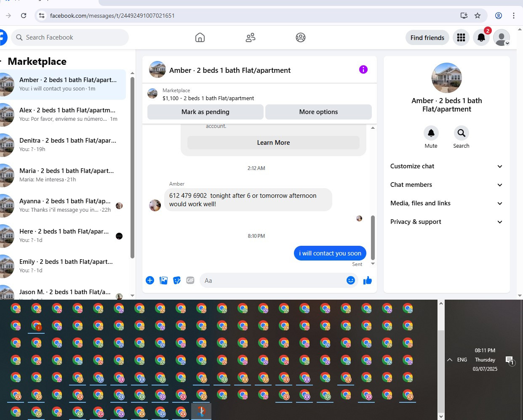This screenshot has width=523, height=420.
Task: Choose a GIF icon
Action: click(190, 280)
